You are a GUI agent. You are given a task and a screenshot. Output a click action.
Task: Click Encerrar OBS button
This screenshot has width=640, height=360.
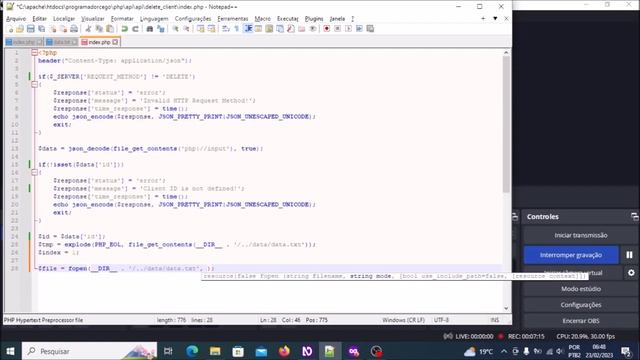click(580, 320)
